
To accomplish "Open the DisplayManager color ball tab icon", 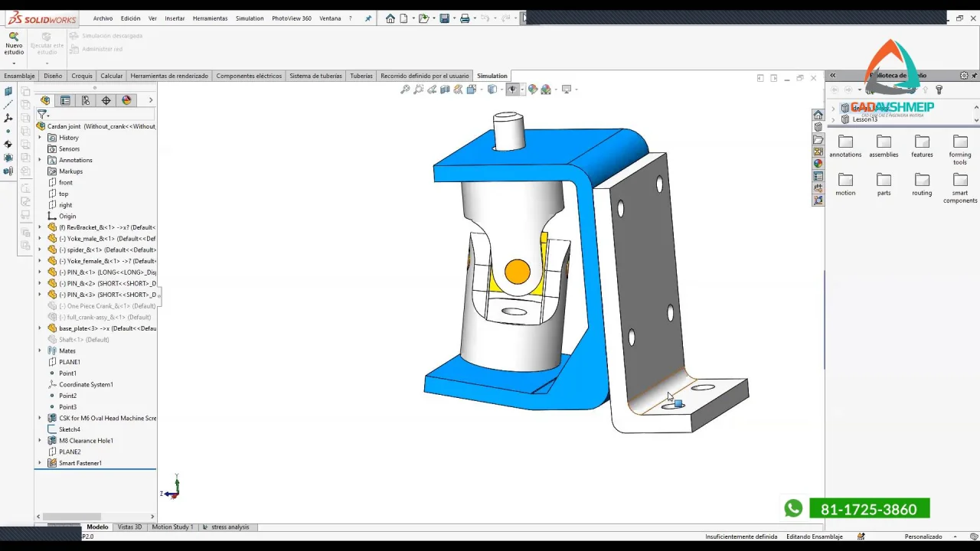I will pyautogui.click(x=126, y=100).
